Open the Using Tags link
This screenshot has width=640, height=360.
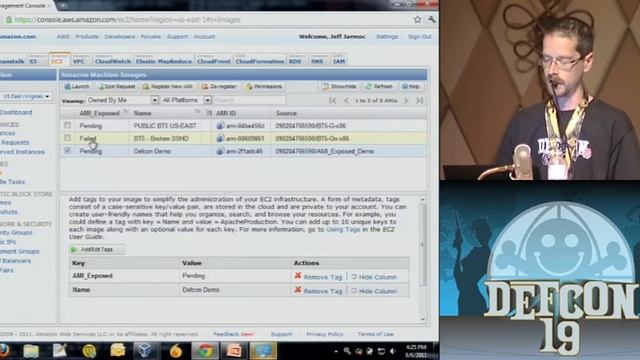(343, 229)
